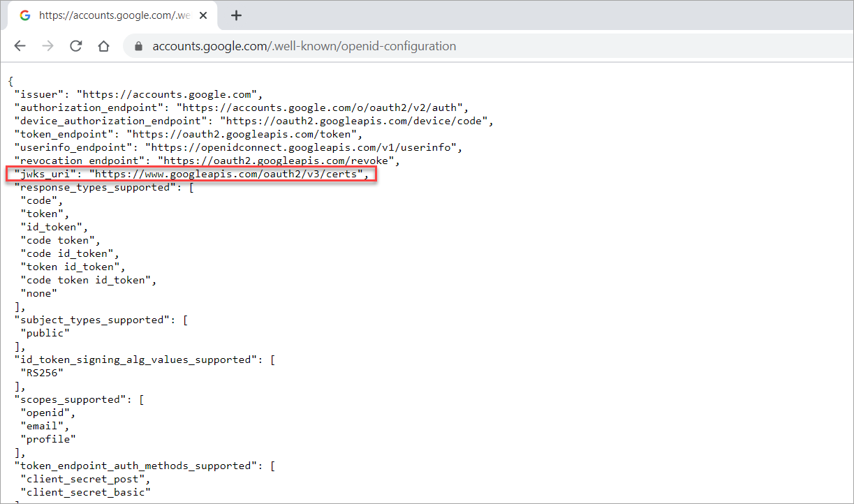Click the "token_endpoint_auth_methods_supported" key
This screenshot has height=504, width=854.
[135, 466]
